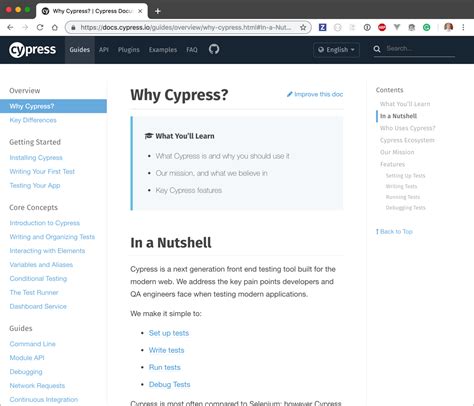474x406 pixels.
Task: Bookmark the page with the star icon
Action: [x=303, y=27]
